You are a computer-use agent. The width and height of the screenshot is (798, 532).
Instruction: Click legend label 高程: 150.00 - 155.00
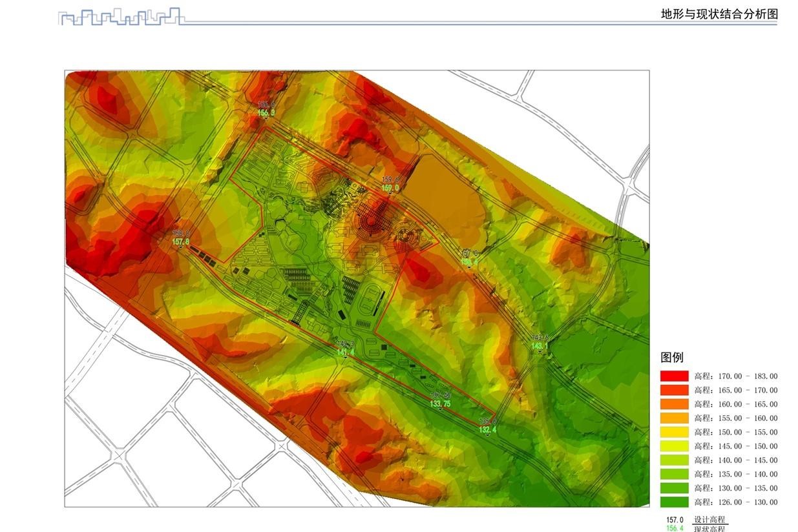[x=736, y=432]
